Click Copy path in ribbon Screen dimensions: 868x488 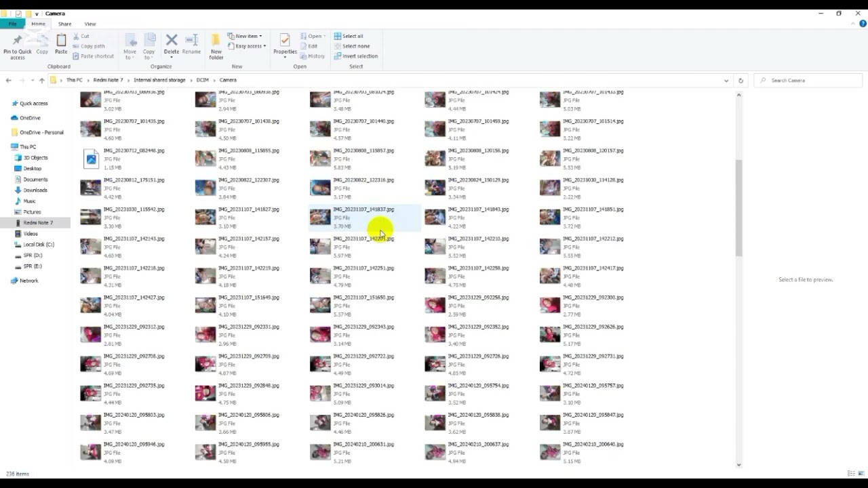point(89,46)
